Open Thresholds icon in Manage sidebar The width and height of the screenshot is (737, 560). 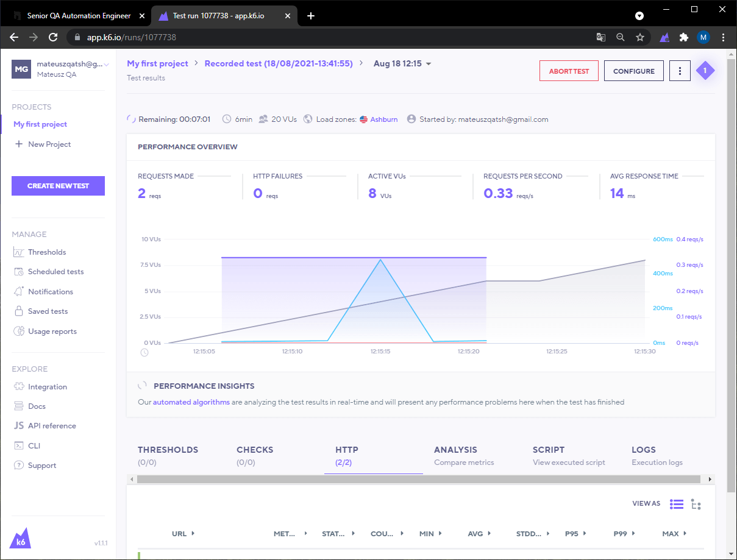(x=18, y=252)
